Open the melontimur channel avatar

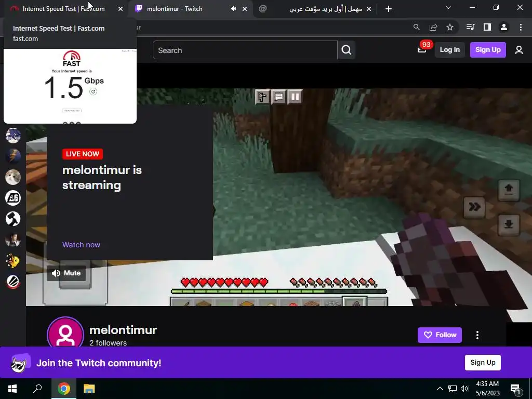tap(65, 332)
